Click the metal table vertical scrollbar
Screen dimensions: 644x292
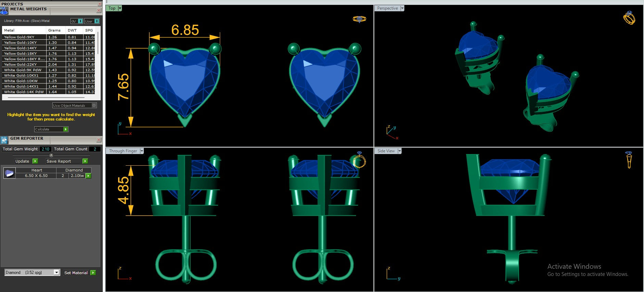tap(98, 43)
